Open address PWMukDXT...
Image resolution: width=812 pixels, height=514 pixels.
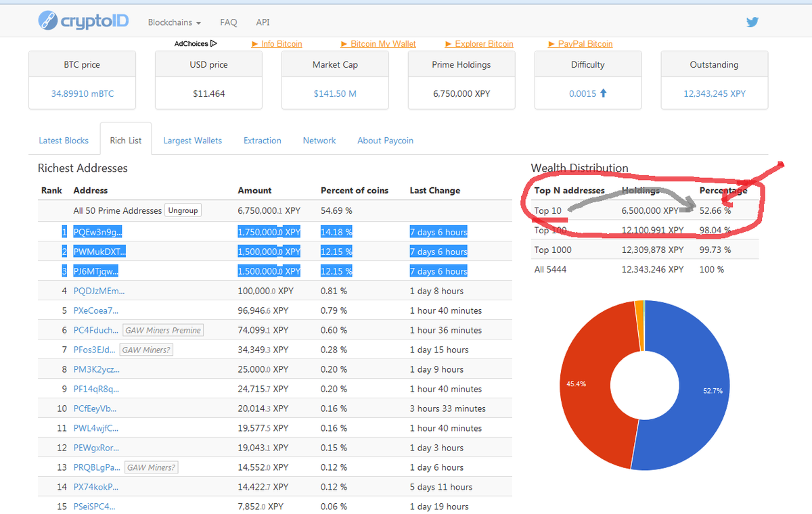99,252
